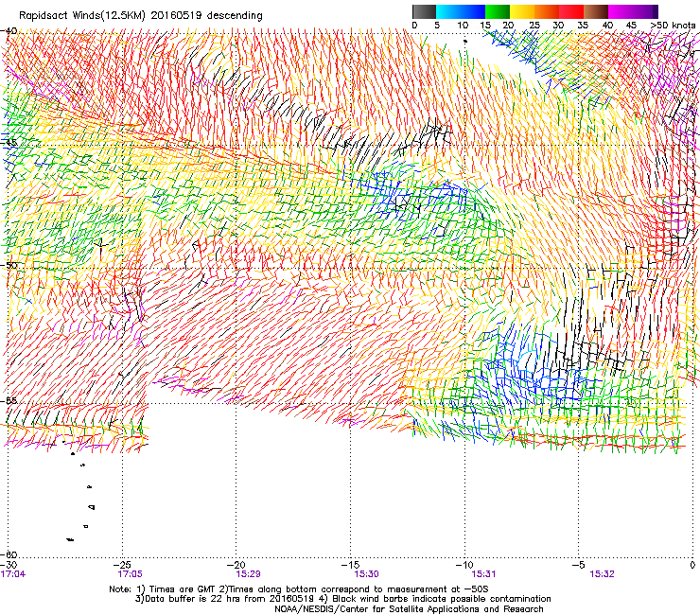Click the map title 'Rapidscat Winds(12.5KM) 20160519 descending'
700x615 pixels.
point(141,16)
